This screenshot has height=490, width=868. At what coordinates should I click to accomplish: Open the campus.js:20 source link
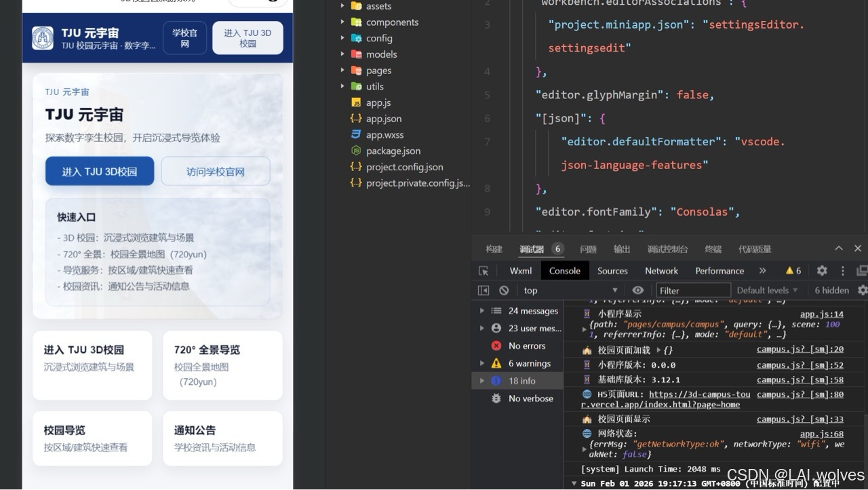point(800,350)
